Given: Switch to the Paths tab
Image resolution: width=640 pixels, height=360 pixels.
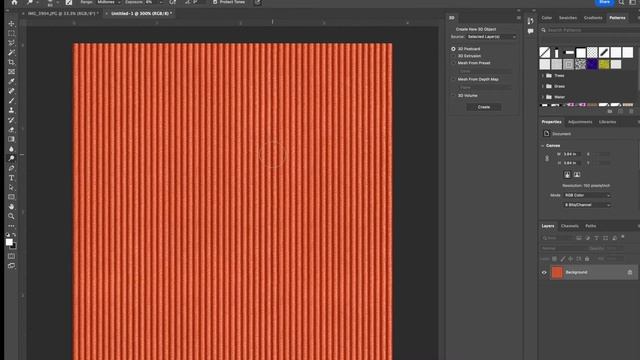Looking at the screenshot, I should [591, 226].
